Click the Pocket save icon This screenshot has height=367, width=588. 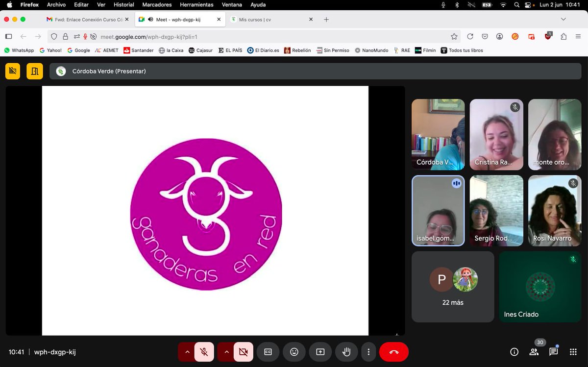pos(485,36)
